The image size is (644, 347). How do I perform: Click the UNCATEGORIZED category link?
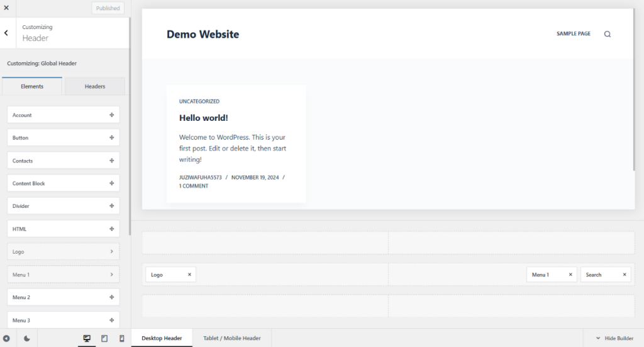(x=199, y=101)
